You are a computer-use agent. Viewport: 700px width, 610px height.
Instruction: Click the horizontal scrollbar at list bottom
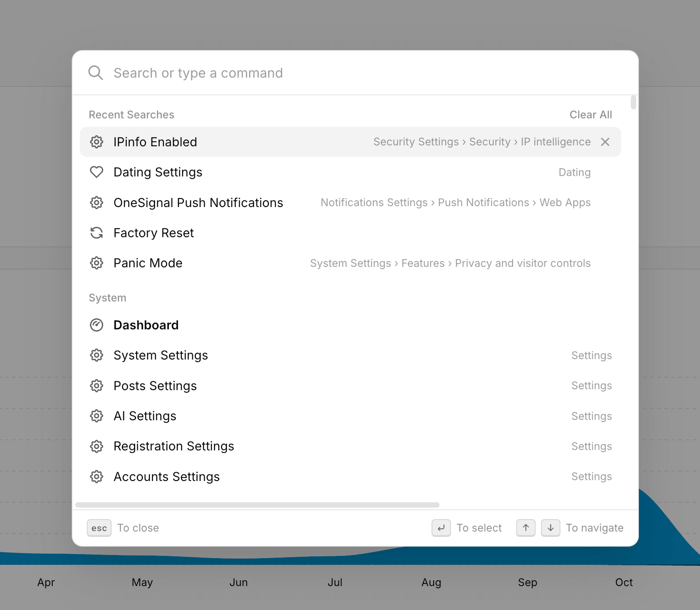click(x=257, y=505)
